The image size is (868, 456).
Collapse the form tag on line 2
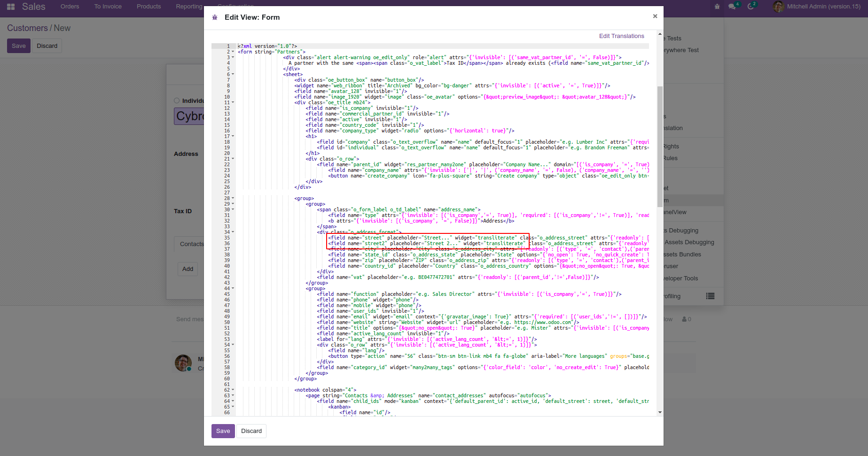[x=233, y=52]
